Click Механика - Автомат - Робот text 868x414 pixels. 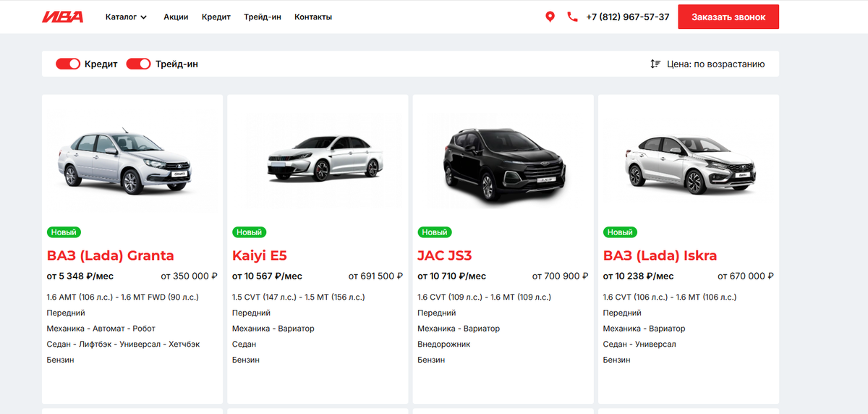(101, 329)
